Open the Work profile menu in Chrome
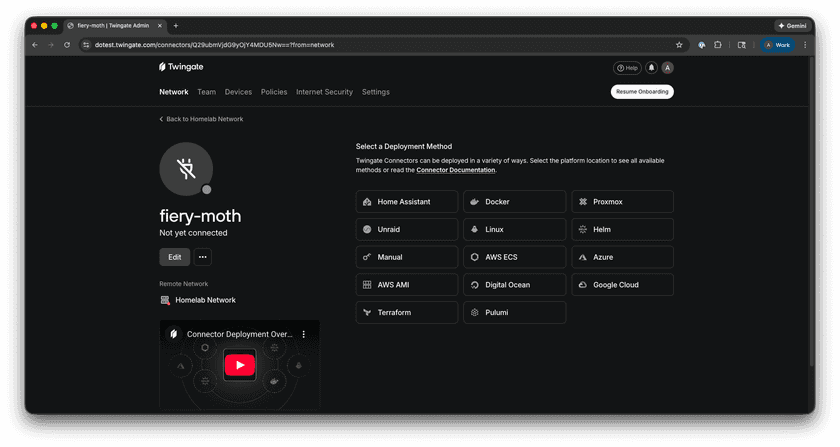 point(777,45)
